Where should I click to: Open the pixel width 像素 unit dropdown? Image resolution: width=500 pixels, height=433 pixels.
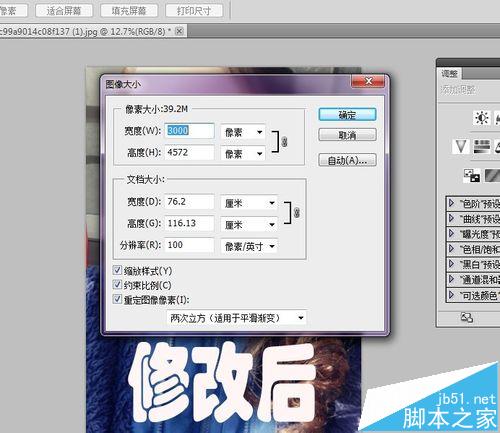243,132
